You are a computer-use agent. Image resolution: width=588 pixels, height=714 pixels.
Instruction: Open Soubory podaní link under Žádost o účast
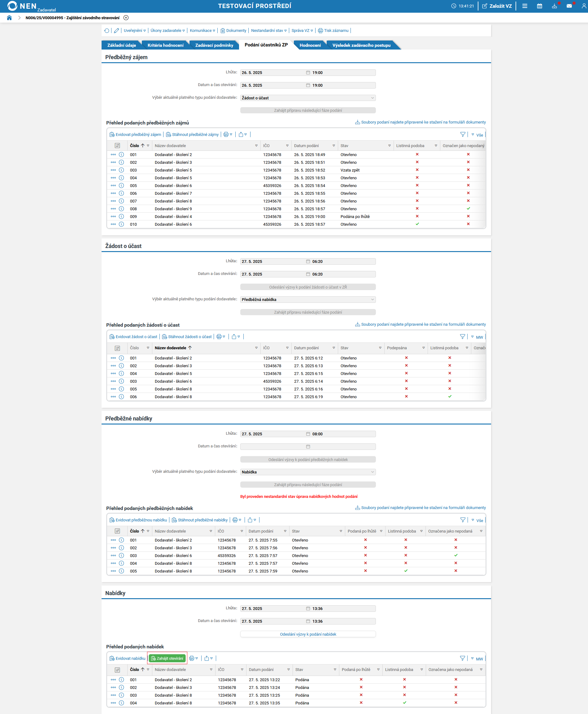click(420, 324)
